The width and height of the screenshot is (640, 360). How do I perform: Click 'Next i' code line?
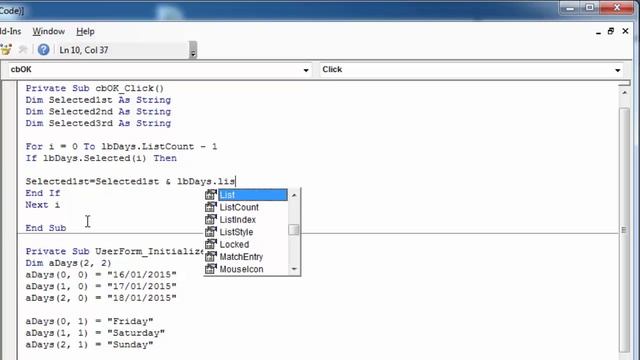pos(43,205)
